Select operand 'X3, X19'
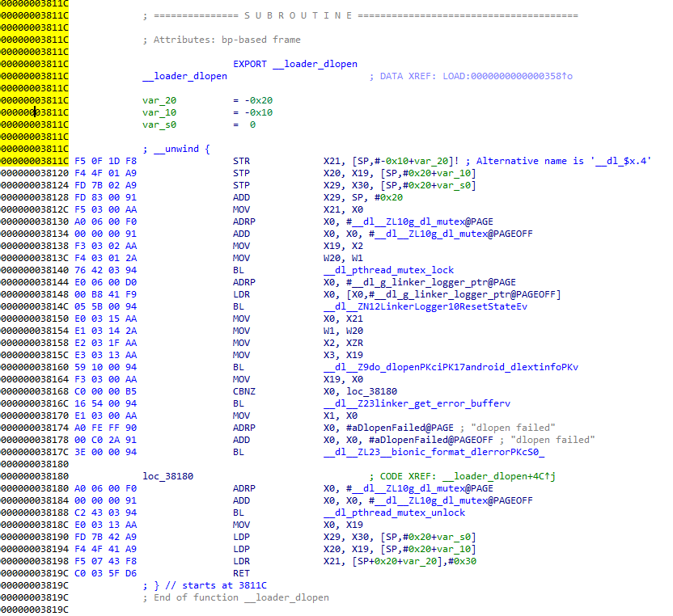 (x=343, y=355)
